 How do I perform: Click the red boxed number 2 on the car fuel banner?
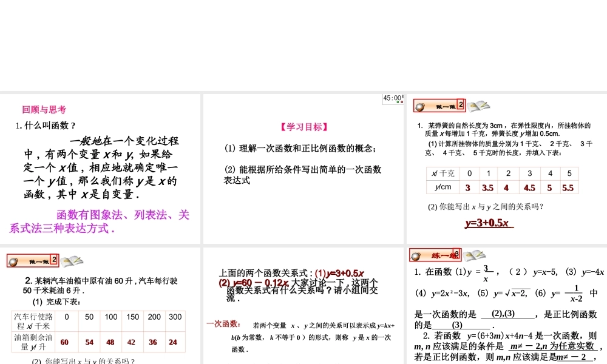pos(54,259)
